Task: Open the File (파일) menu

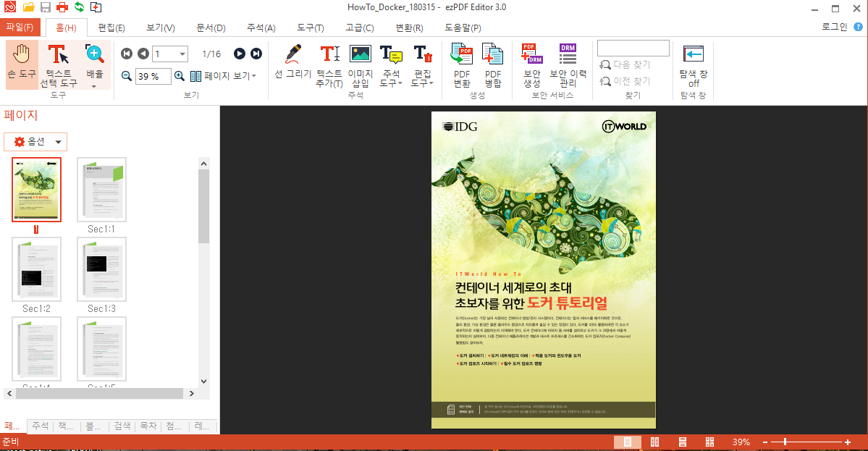Action: point(20,27)
